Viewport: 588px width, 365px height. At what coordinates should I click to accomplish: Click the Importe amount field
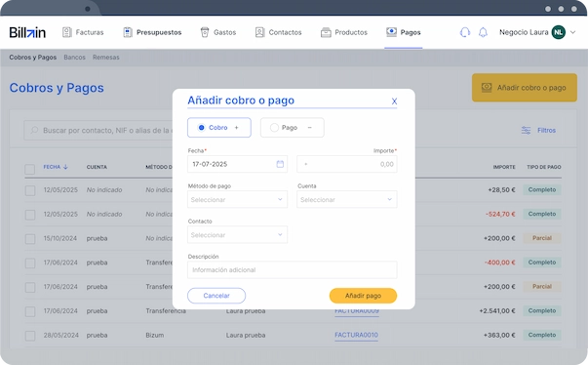[347, 164]
